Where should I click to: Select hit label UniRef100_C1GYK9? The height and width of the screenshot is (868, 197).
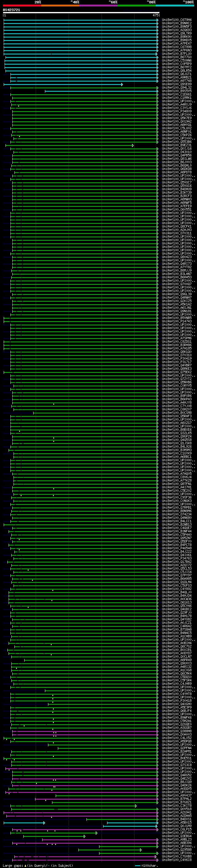pyautogui.click(x=177, y=454)
